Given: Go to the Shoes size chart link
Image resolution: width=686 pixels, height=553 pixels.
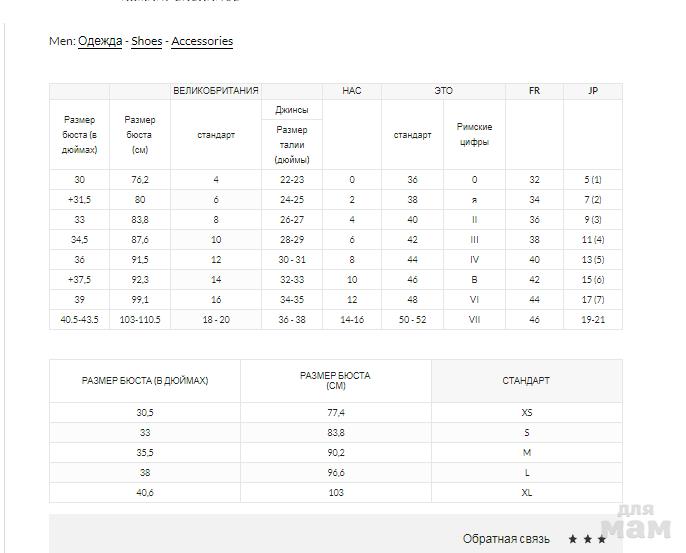Looking at the screenshot, I should pyautogui.click(x=146, y=41).
